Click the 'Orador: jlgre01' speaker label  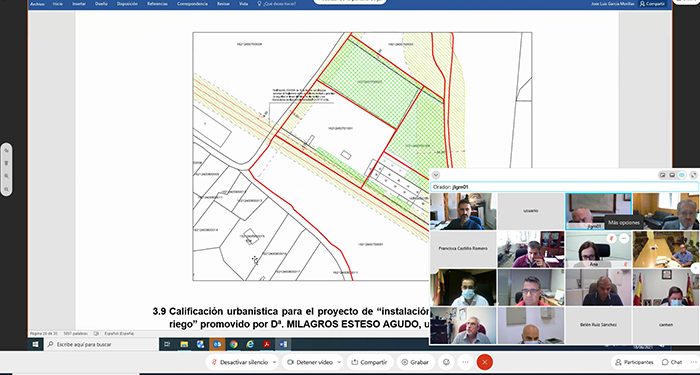[x=450, y=187]
